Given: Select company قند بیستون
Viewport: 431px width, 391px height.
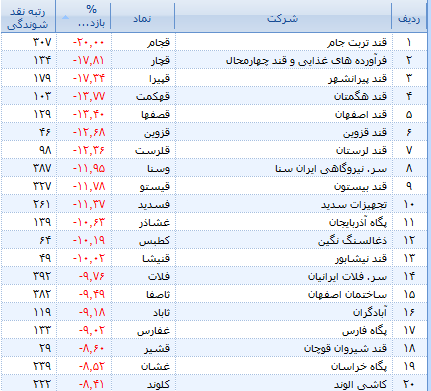Looking at the screenshot, I should [361, 186].
